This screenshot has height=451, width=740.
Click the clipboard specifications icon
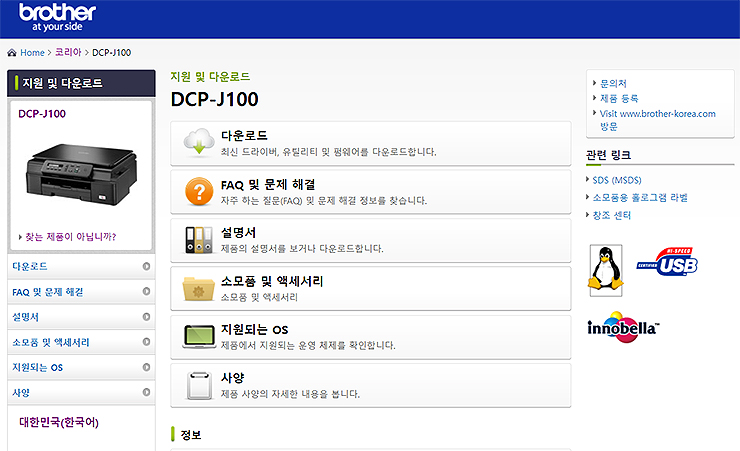(x=199, y=386)
